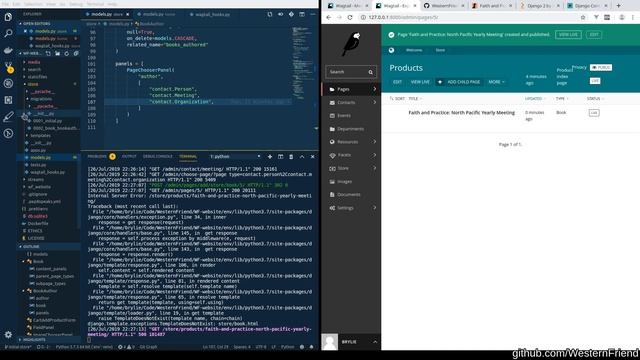Click ADD CHILD PAGE button

459,82
